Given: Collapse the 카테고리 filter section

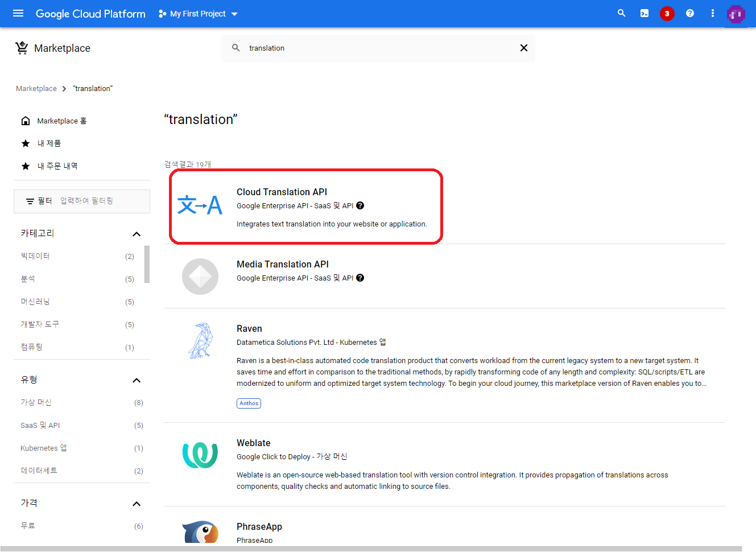Looking at the screenshot, I should pos(137,234).
